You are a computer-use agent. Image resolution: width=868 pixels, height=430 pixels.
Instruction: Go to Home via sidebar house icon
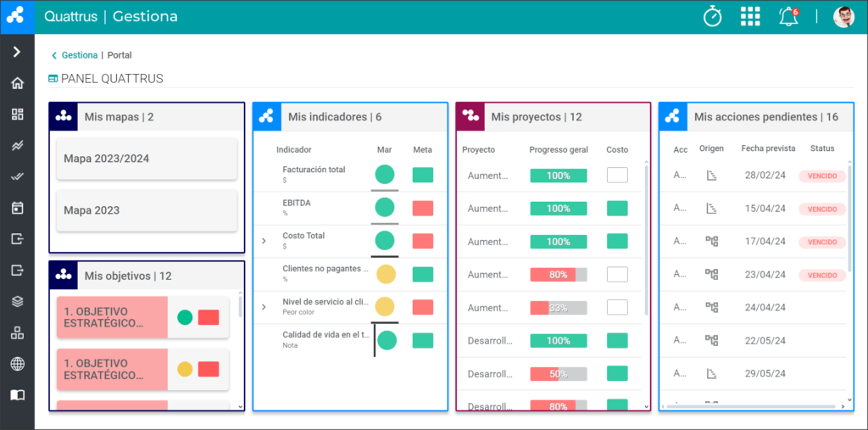[x=18, y=83]
